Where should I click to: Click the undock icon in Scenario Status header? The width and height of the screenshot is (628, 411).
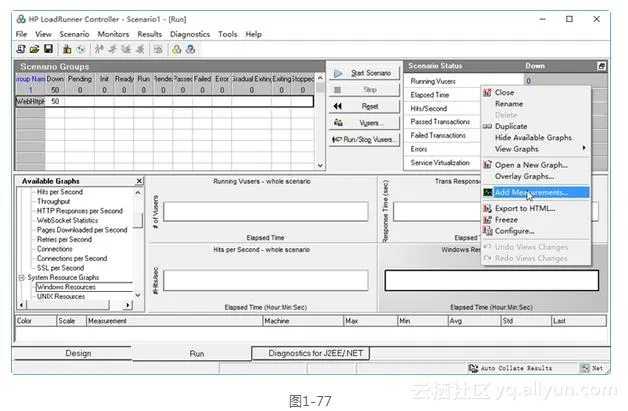(601, 66)
